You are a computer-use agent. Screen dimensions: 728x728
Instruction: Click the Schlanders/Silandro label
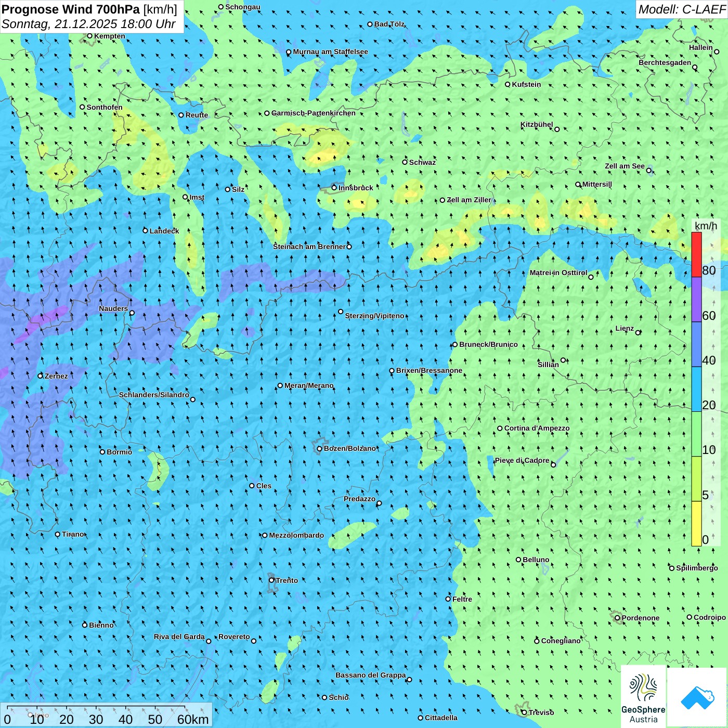pos(154,395)
